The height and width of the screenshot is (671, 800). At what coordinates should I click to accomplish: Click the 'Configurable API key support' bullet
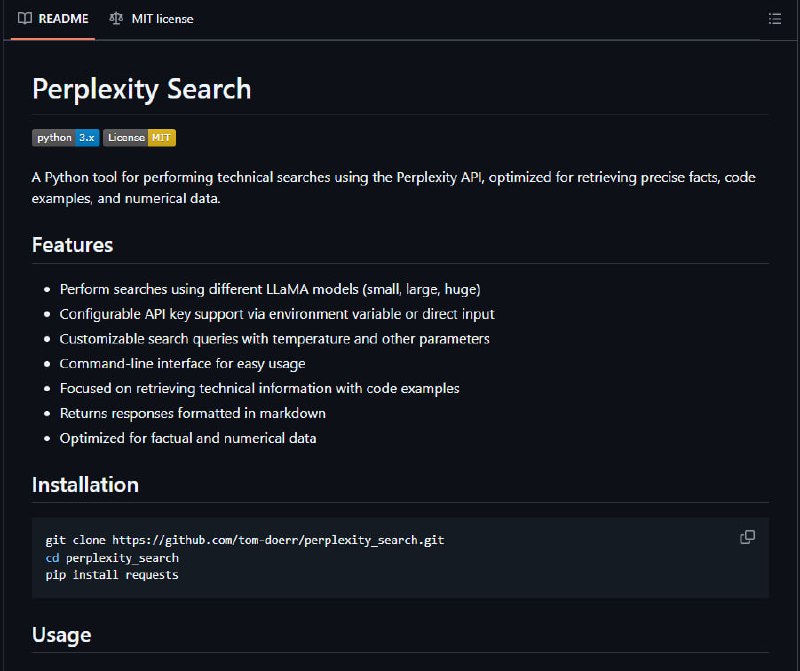277,314
